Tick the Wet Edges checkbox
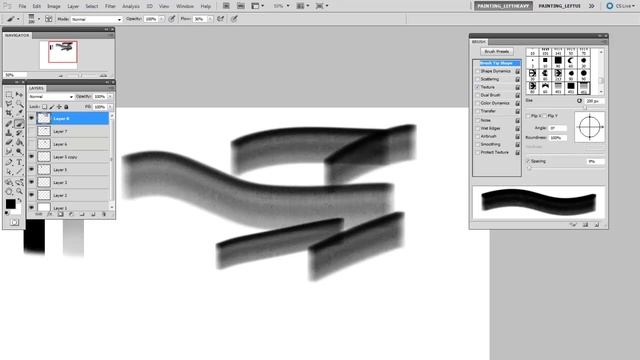The height and width of the screenshot is (360, 640). 477,129
